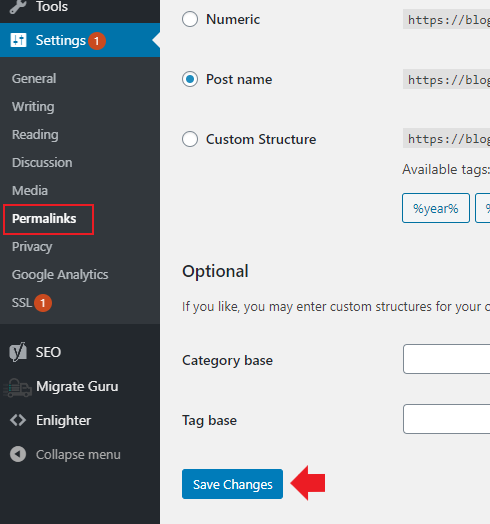Click the Tools wrench icon
Screen dimensions: 490x524
click(x=18, y=6)
